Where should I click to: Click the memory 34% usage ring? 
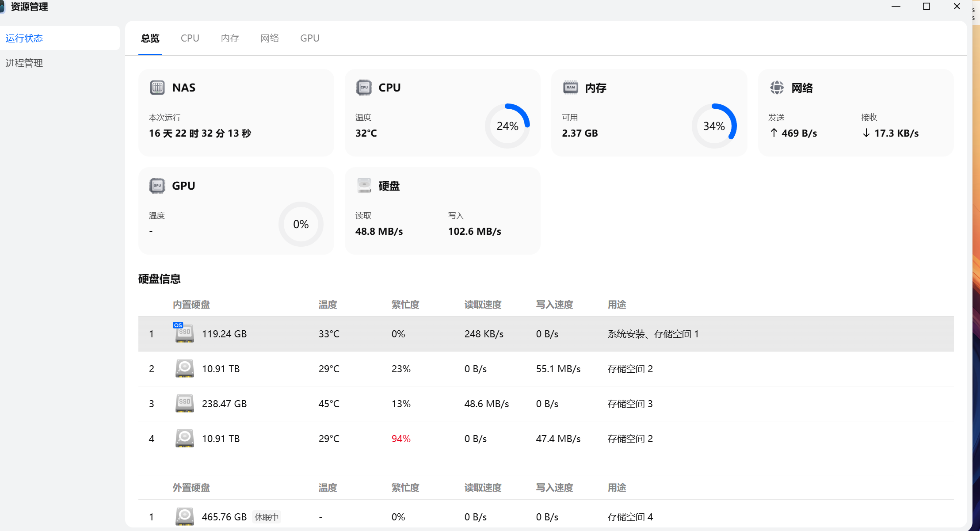713,126
